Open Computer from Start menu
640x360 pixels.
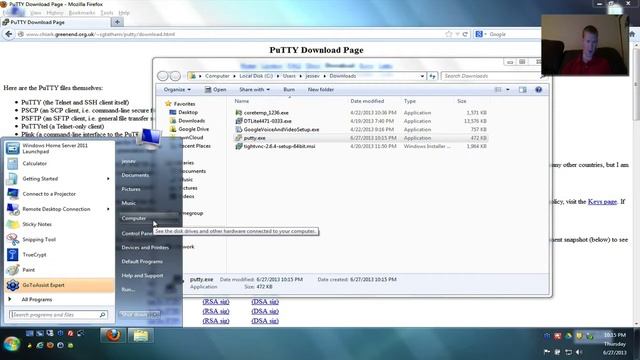(x=134, y=218)
